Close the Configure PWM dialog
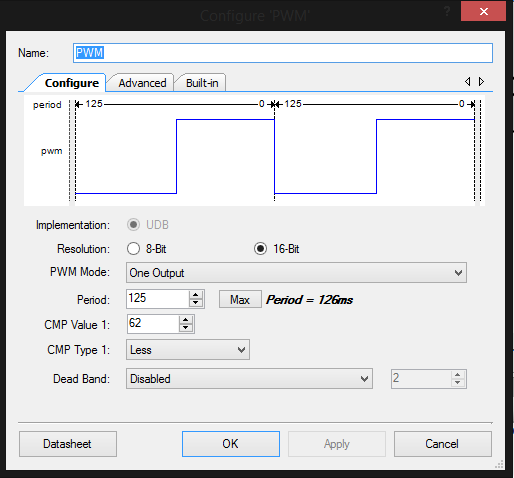514x478 pixels. (483, 12)
